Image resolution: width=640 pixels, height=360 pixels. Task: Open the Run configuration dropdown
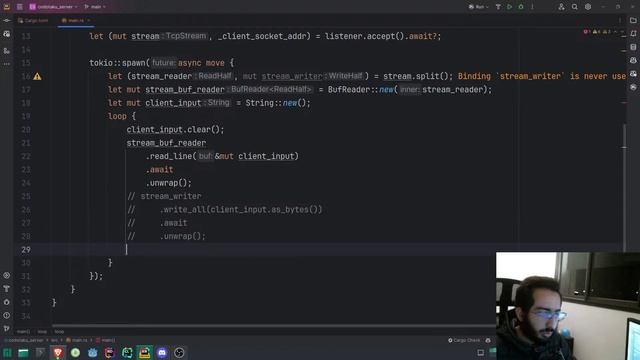pos(478,7)
